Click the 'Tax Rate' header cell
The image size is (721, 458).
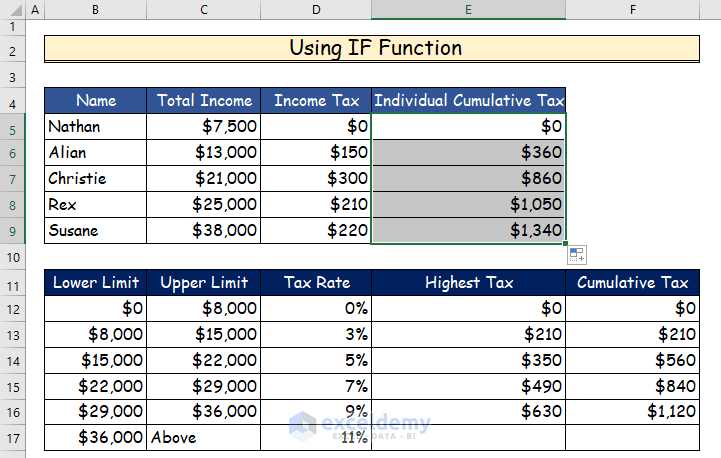[315, 283]
